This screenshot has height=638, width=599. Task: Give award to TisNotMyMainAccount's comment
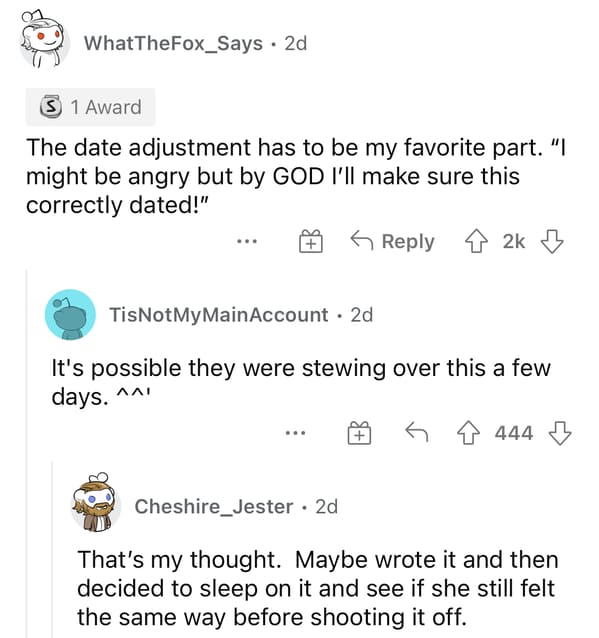click(x=359, y=433)
